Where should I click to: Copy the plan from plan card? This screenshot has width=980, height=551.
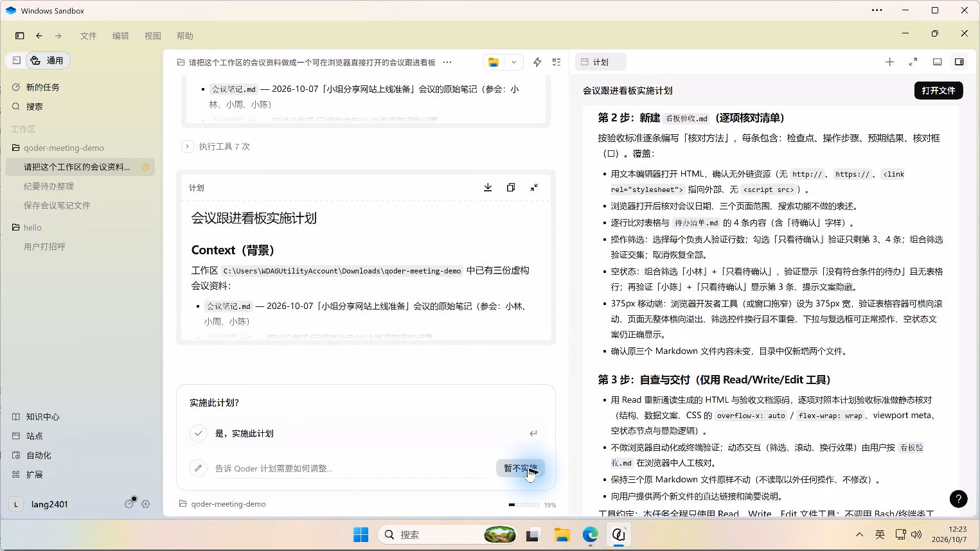511,188
